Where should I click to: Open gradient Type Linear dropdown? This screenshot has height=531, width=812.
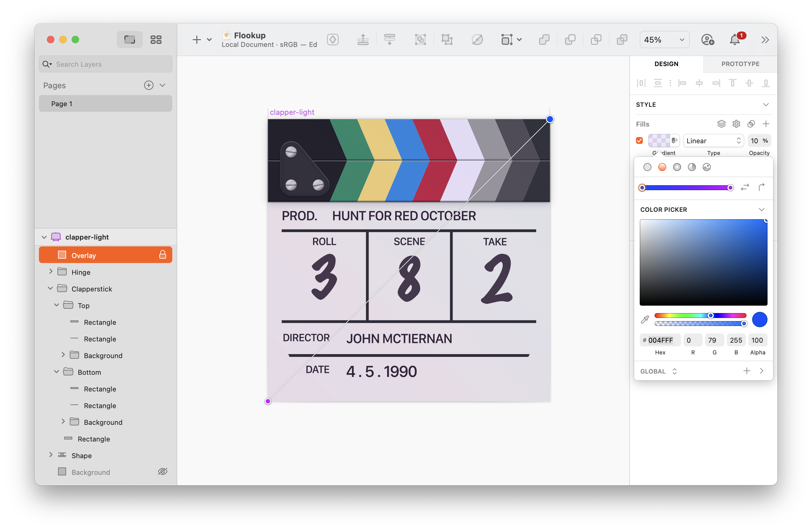click(714, 140)
